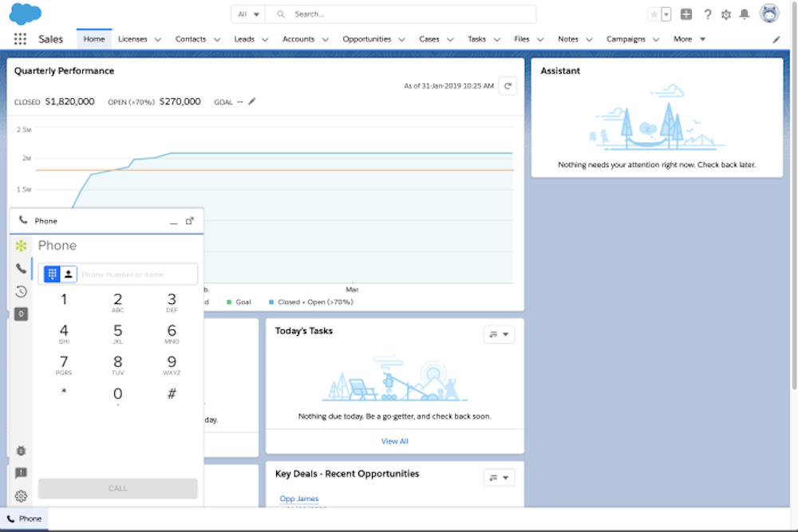Refresh the Quarterly Performance chart
The width and height of the screenshot is (798, 532).
tap(508, 86)
